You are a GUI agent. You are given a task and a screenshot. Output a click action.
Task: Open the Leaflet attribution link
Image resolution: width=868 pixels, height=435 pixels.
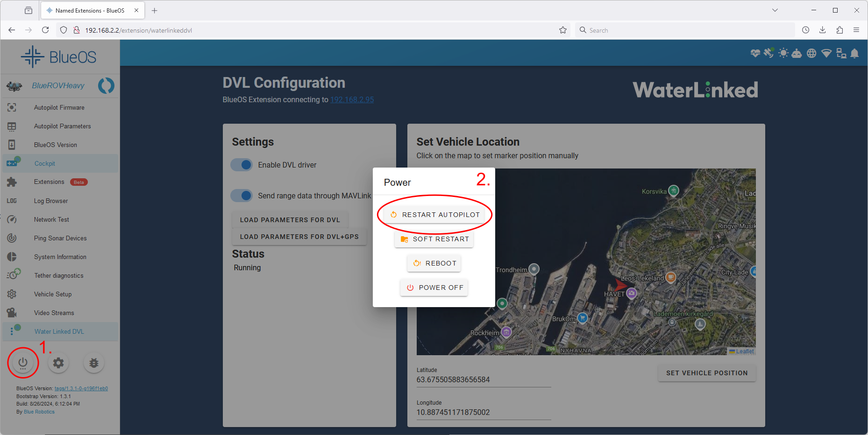pos(745,351)
